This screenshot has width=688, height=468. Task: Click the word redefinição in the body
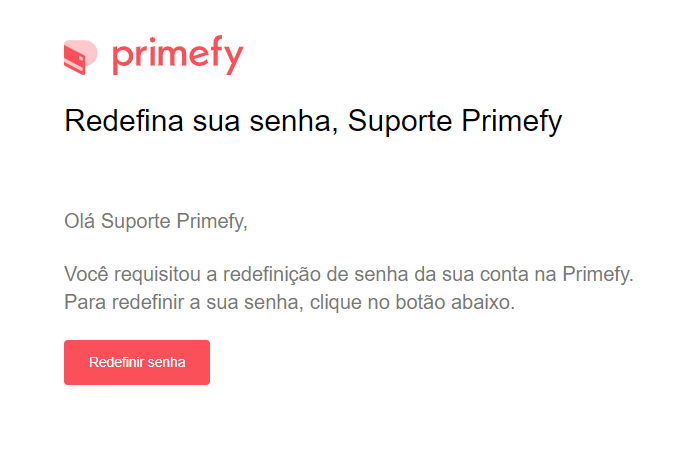coord(272,275)
